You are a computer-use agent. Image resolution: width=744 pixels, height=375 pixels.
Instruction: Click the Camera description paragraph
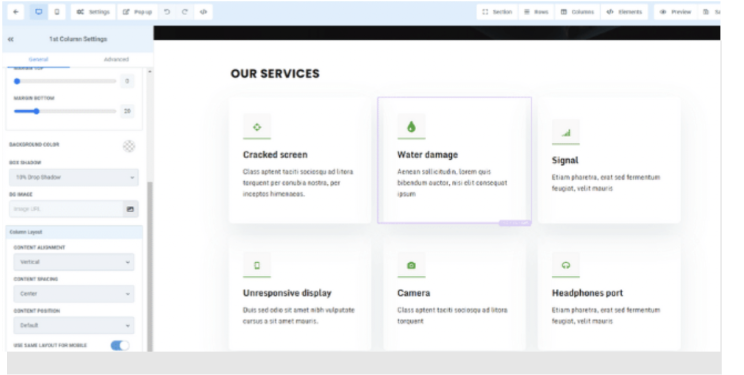(452, 316)
